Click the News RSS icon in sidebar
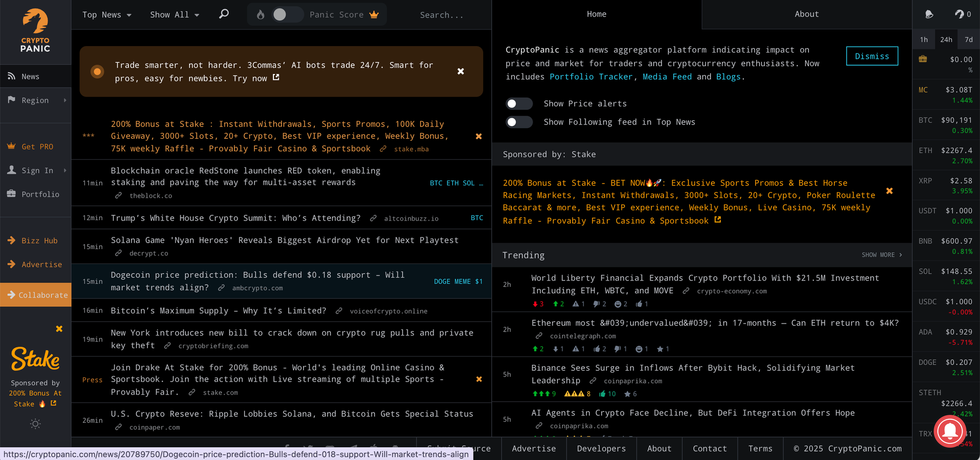The height and width of the screenshot is (460, 980). [x=12, y=76]
